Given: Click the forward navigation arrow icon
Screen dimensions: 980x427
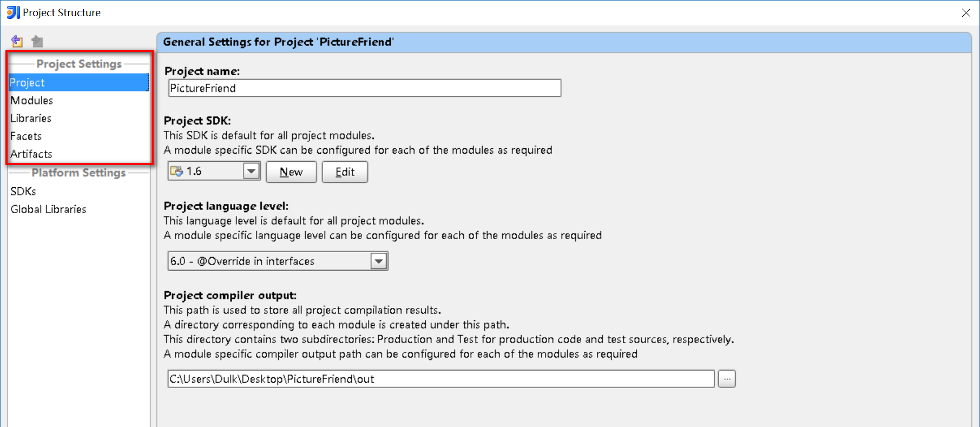Looking at the screenshot, I should [37, 41].
